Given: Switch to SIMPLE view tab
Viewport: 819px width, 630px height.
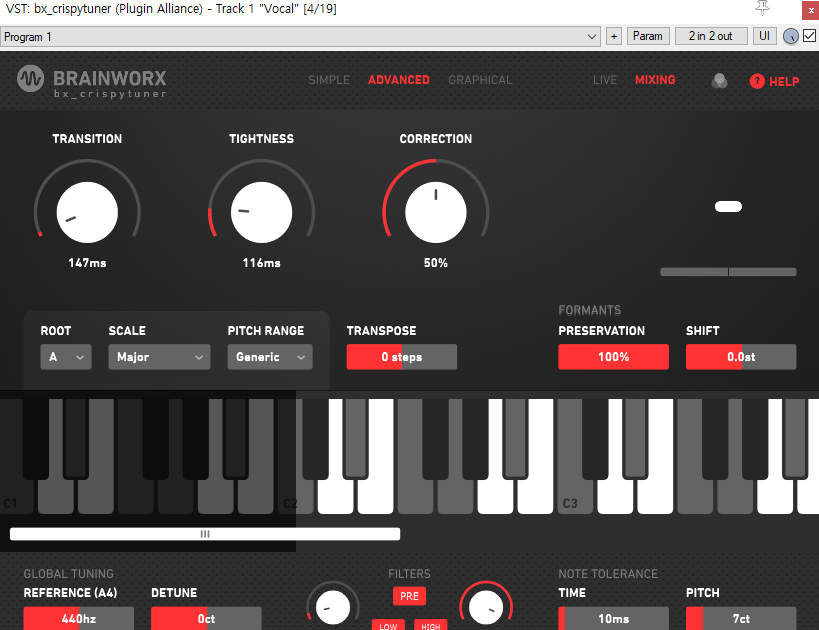Looking at the screenshot, I should (329, 80).
